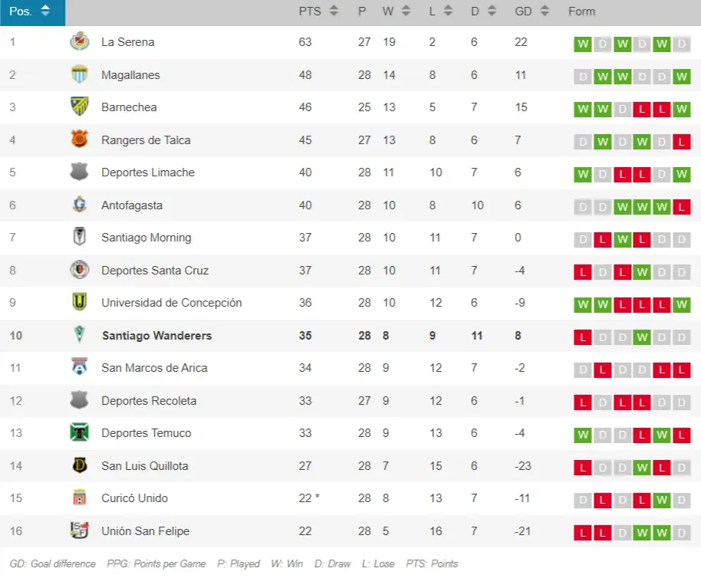Click the Rangers de Talca badge

(x=79, y=140)
